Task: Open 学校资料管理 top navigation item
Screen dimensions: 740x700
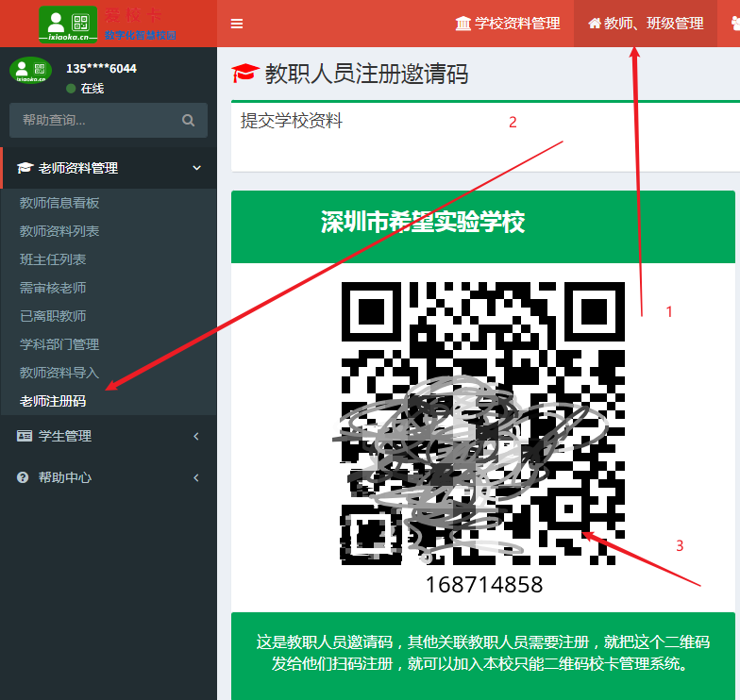Action: 508,23
